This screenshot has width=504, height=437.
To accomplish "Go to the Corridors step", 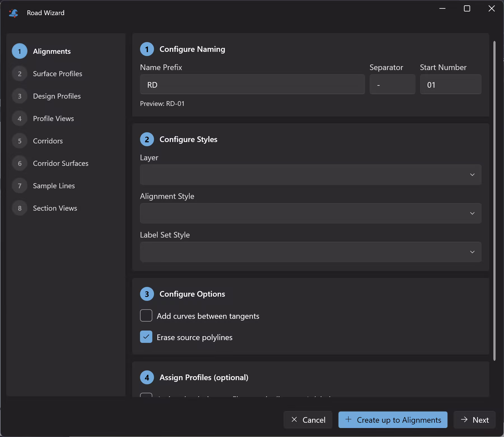I will tap(48, 141).
